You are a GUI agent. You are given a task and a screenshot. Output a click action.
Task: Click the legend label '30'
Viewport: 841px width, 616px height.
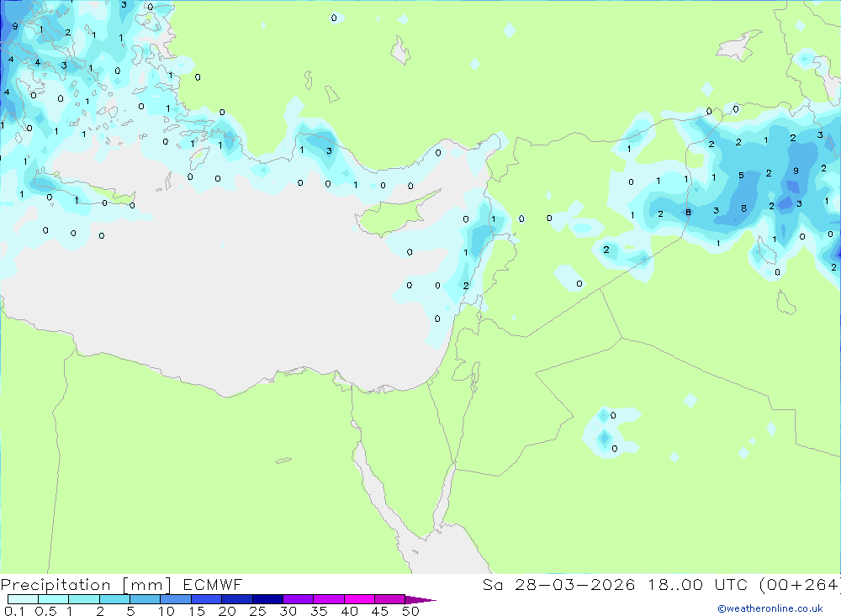coord(288,611)
